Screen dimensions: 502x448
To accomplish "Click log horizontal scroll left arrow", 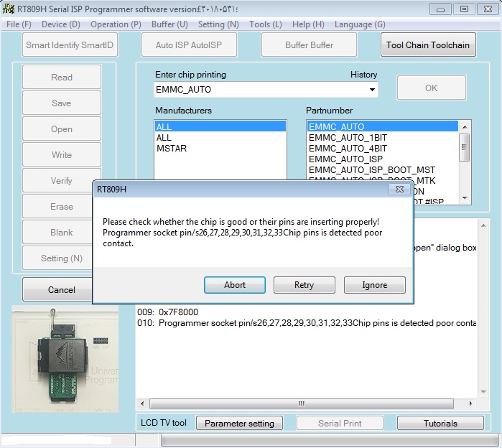I will (x=142, y=403).
